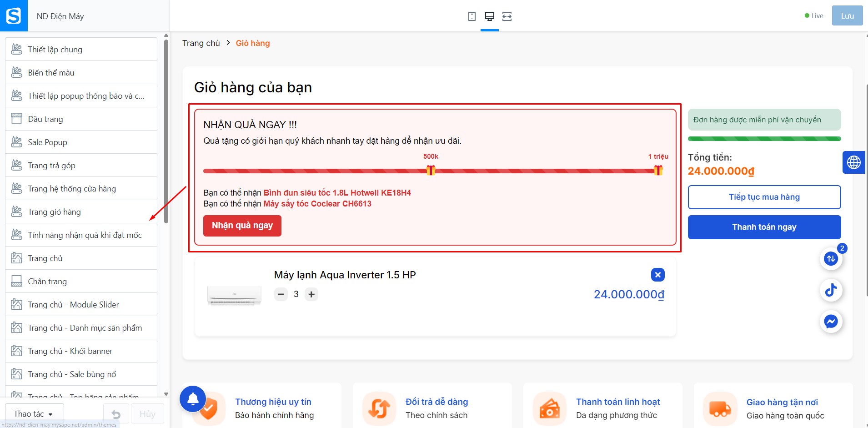
Task: Click the blue bell notification icon
Action: [193, 399]
